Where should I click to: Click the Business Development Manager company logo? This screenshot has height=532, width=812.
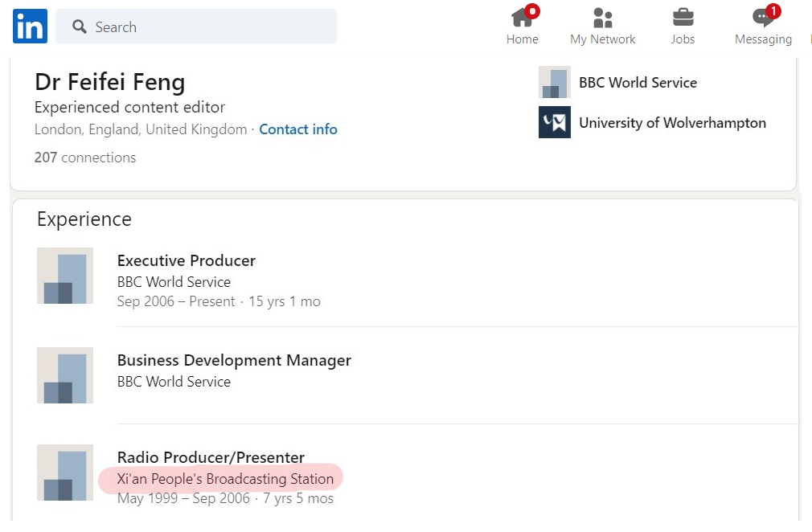(x=65, y=375)
